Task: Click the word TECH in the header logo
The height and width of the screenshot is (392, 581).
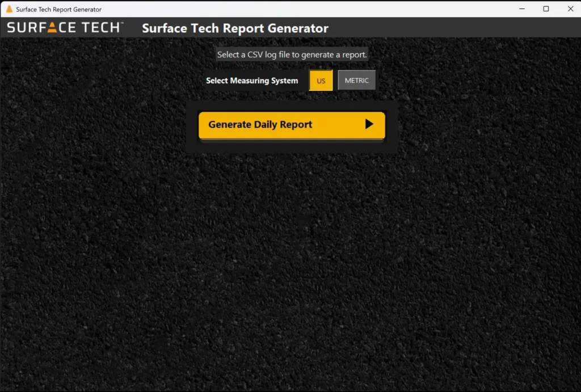Action: click(100, 27)
